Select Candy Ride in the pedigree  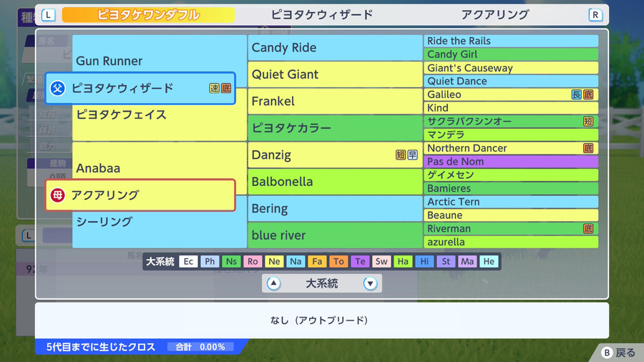pos(335,48)
